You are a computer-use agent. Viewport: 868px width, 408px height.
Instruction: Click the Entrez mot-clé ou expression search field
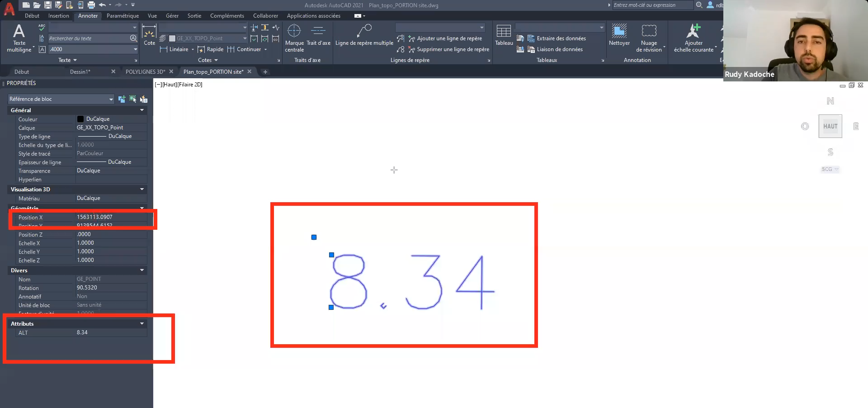[x=652, y=5]
